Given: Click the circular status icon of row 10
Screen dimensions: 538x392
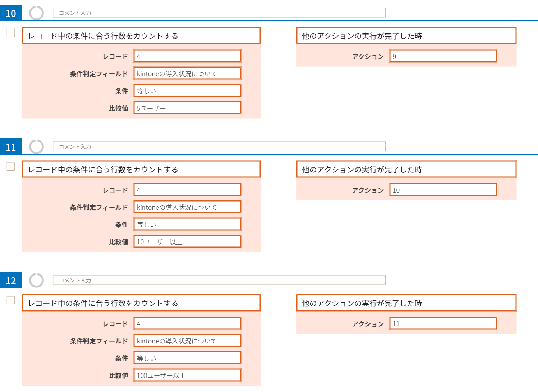Looking at the screenshot, I should pyautogui.click(x=36, y=13).
